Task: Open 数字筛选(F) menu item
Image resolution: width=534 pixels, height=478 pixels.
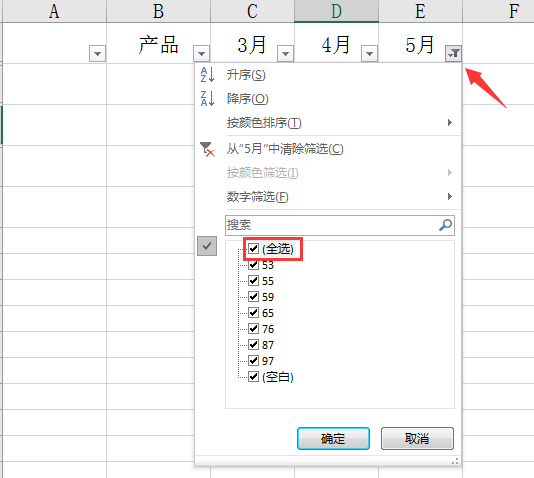Action: [257, 196]
